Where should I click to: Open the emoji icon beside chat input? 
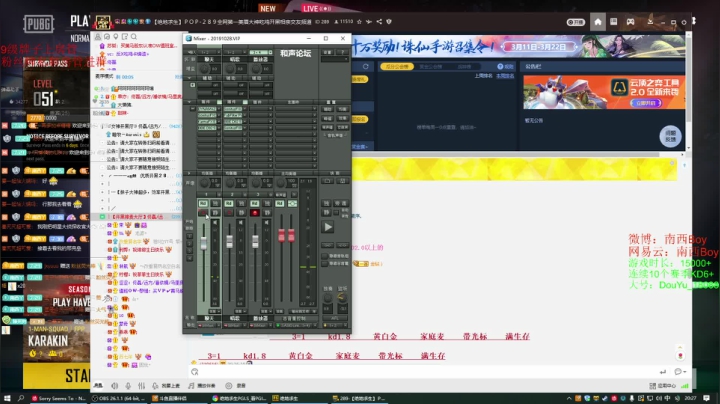point(195,372)
